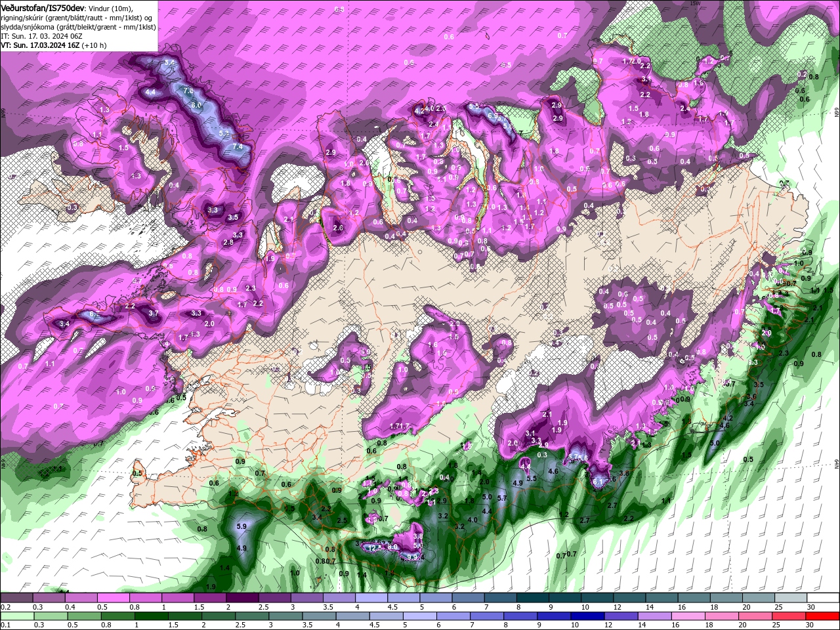The width and height of the screenshot is (840, 630).
Task: Select the 'Vindur (10m)' header text
Action: coord(110,8)
